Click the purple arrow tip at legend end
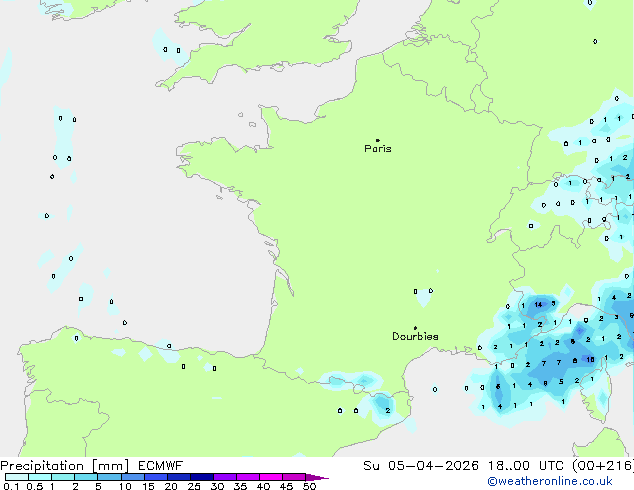 tap(317, 477)
